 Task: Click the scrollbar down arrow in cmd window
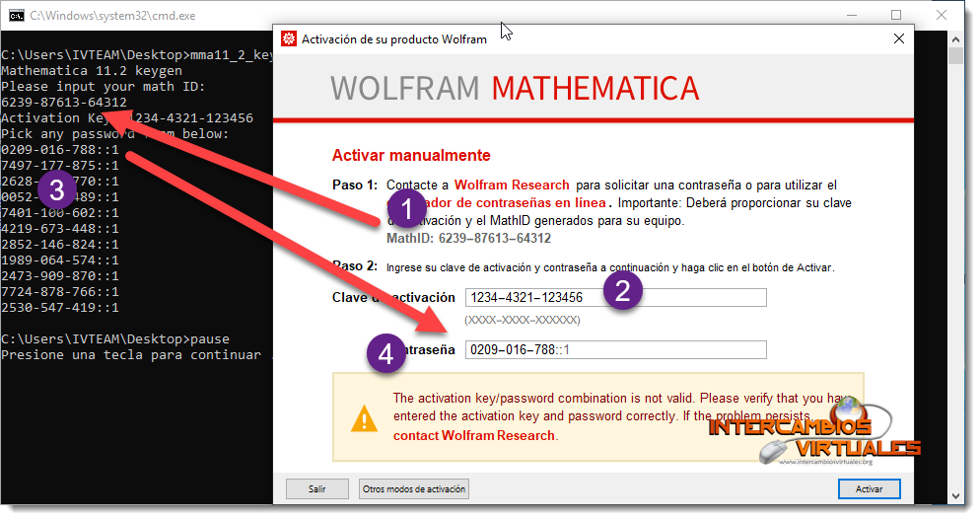tap(955, 496)
